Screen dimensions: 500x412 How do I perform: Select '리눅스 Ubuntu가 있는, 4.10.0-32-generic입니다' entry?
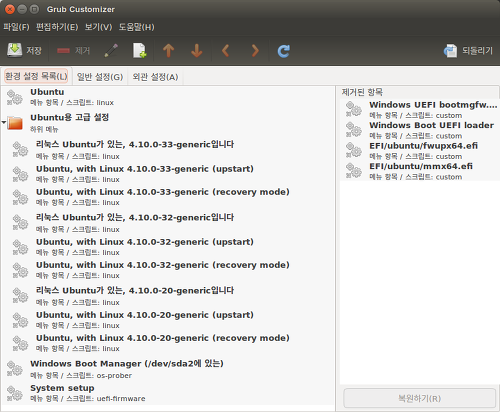click(135, 217)
